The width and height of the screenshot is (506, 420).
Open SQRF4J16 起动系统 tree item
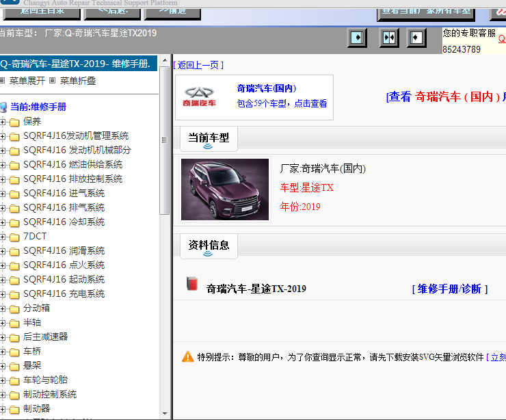pos(64,280)
